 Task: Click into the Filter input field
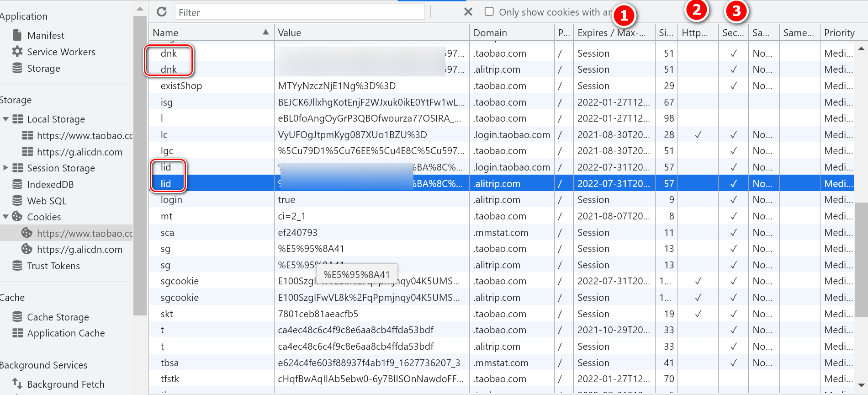300,12
